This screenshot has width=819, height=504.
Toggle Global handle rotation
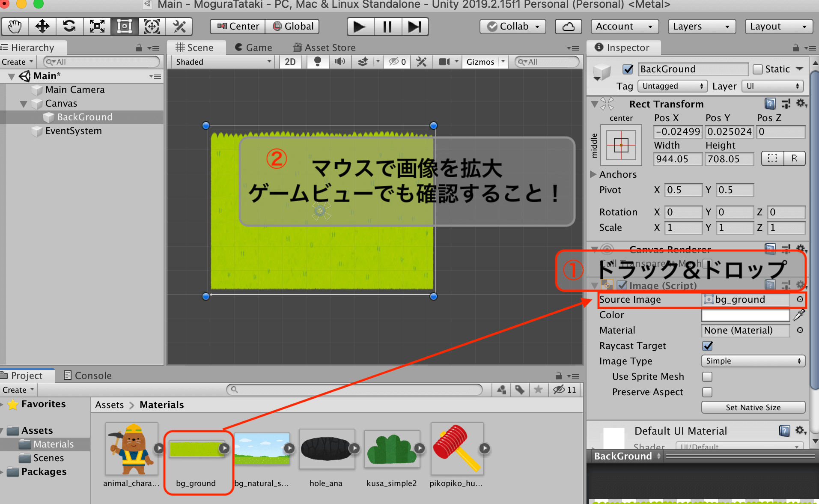coord(293,27)
